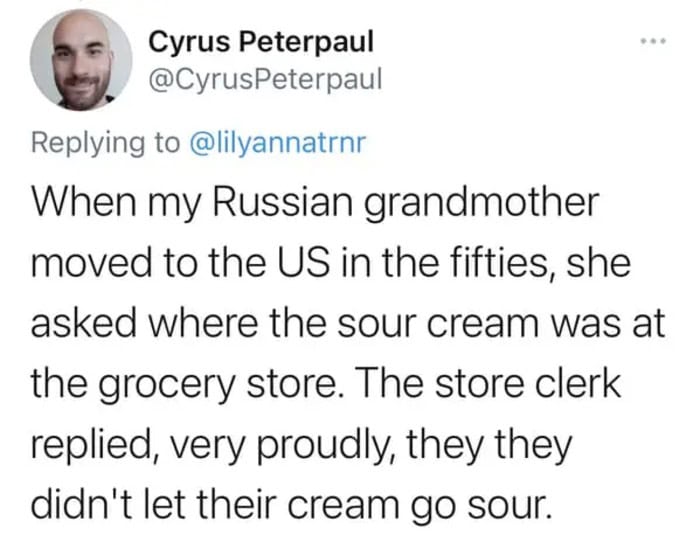Click the @CyrusPeterpaul handle

264,79
